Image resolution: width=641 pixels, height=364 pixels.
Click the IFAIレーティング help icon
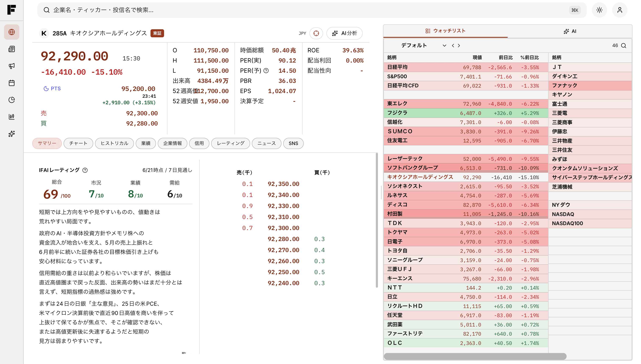[x=85, y=170]
